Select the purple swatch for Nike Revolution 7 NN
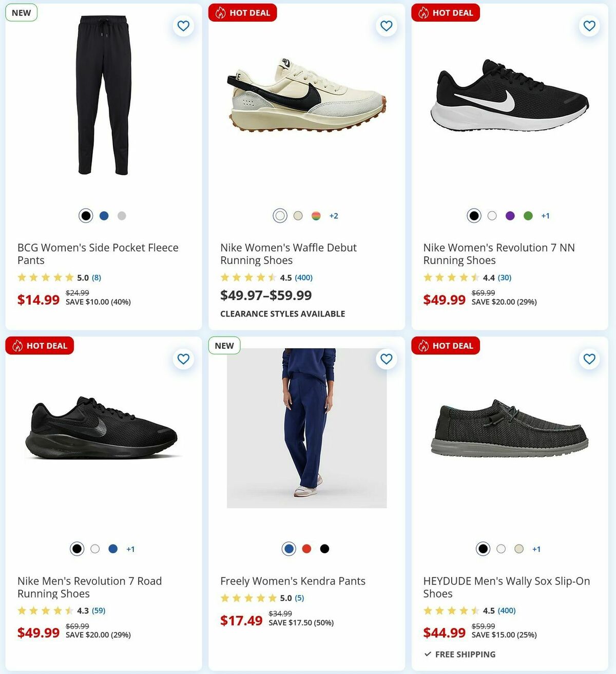This screenshot has width=616, height=674. point(510,216)
